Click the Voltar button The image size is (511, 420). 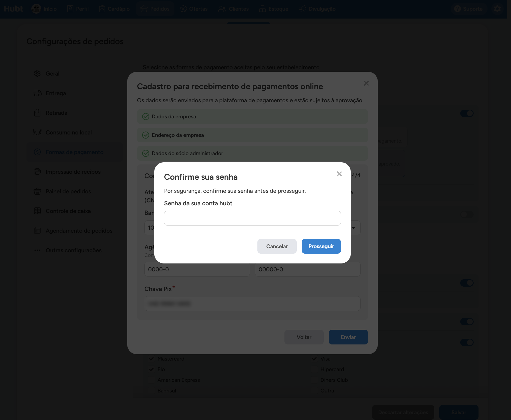point(304,337)
